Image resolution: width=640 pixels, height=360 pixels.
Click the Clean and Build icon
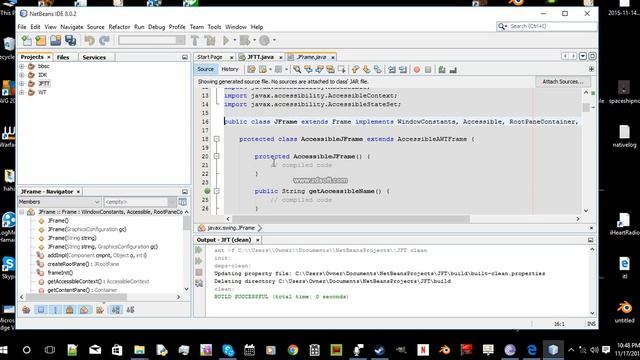pos(210,40)
